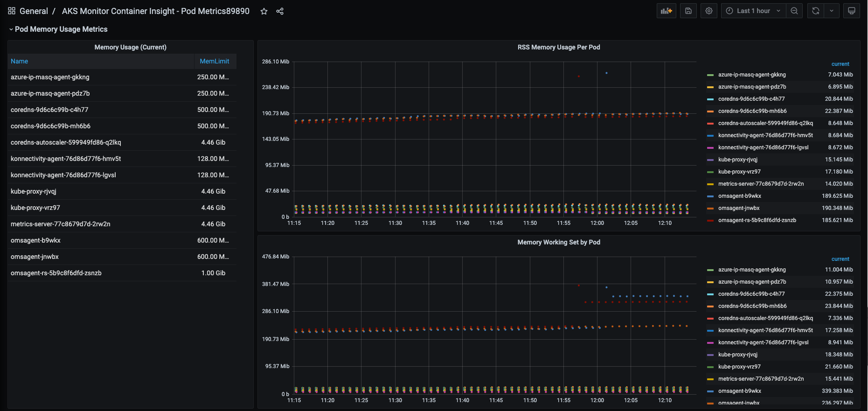Open the dashboard search grid icon
Image resolution: width=868 pixels, height=411 pixels.
coord(12,11)
